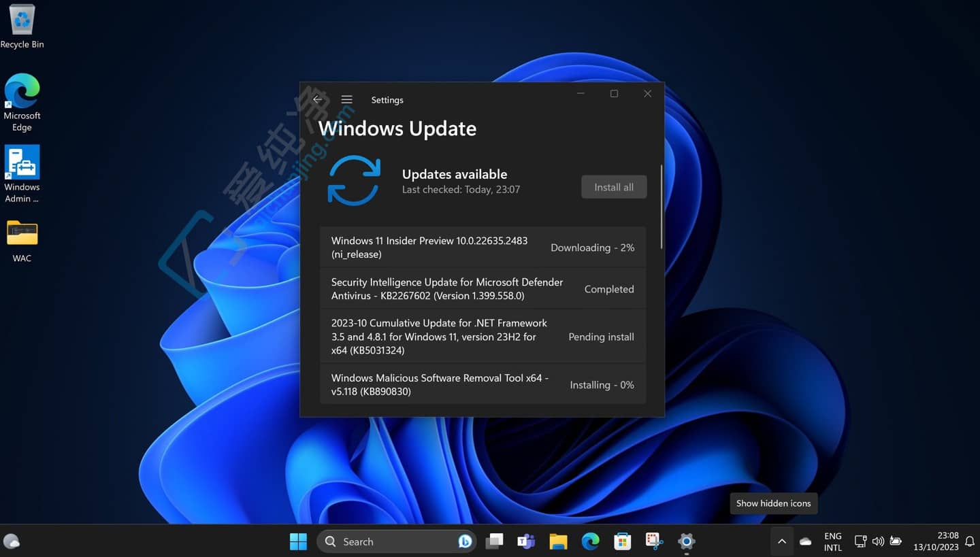Click the Install all button
Screen dimensions: 980x557
(x=613, y=186)
